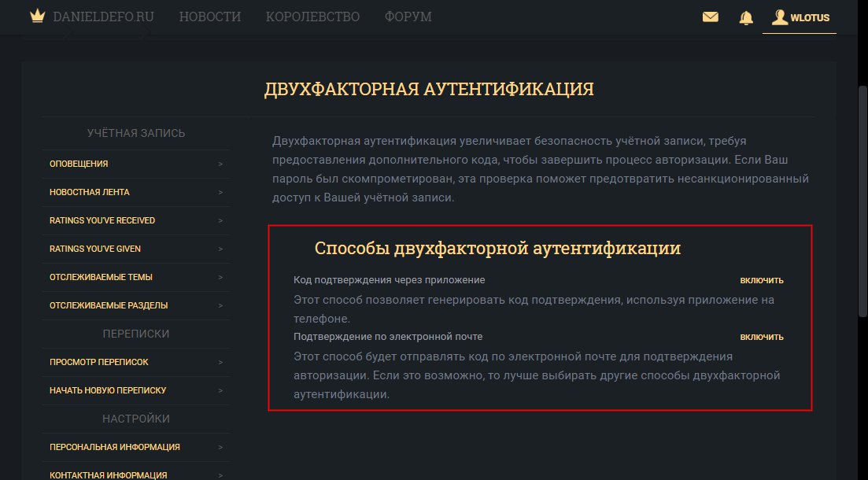Click chevron next to ОТСЛЕЖИВАЕМЫЕ РАЗДЕЛЫ
The height and width of the screenshot is (480, 868).
220,305
